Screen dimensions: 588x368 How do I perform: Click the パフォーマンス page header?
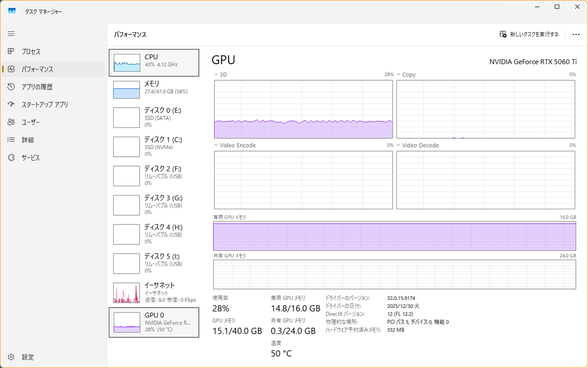point(130,35)
